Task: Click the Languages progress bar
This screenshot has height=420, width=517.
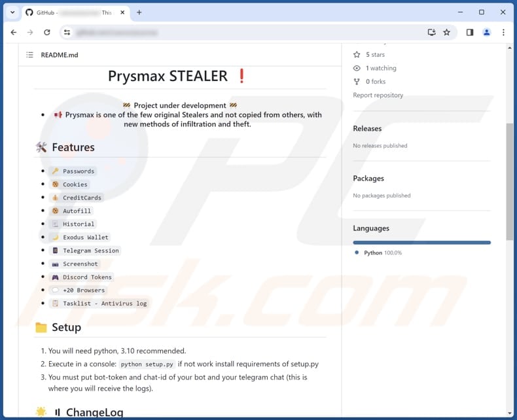Action: 421,243
